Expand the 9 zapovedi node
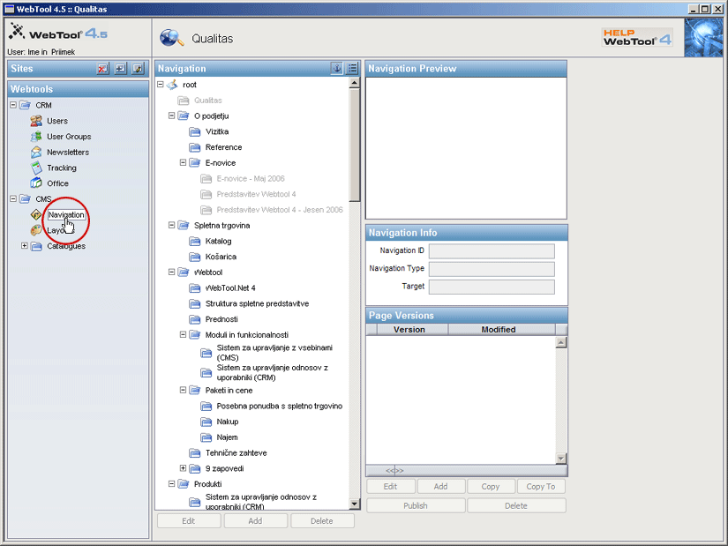 [x=184, y=468]
